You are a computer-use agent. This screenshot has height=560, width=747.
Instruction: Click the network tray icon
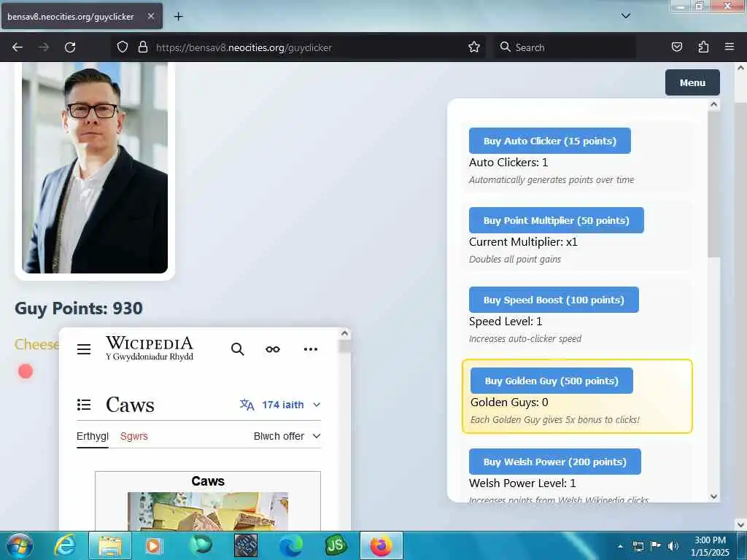[638, 546]
